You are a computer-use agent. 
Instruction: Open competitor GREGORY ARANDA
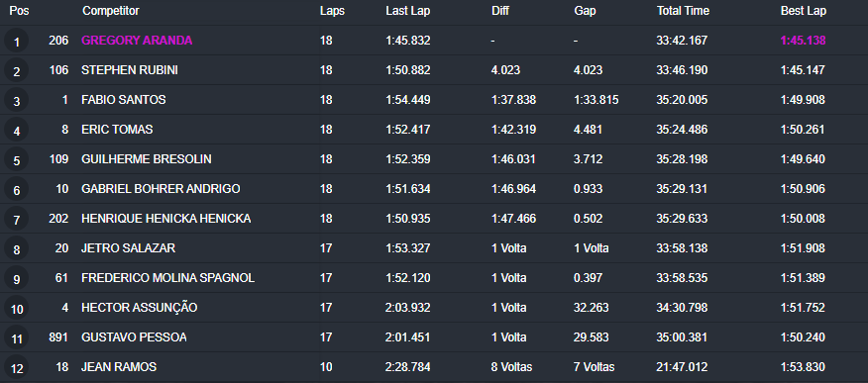pos(137,41)
